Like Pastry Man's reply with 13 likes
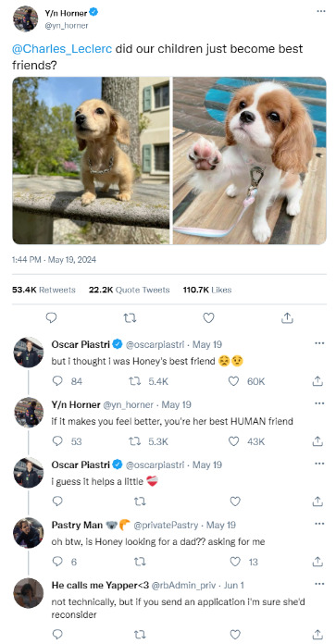Viewport: 336px width, 644px height. coord(235,562)
